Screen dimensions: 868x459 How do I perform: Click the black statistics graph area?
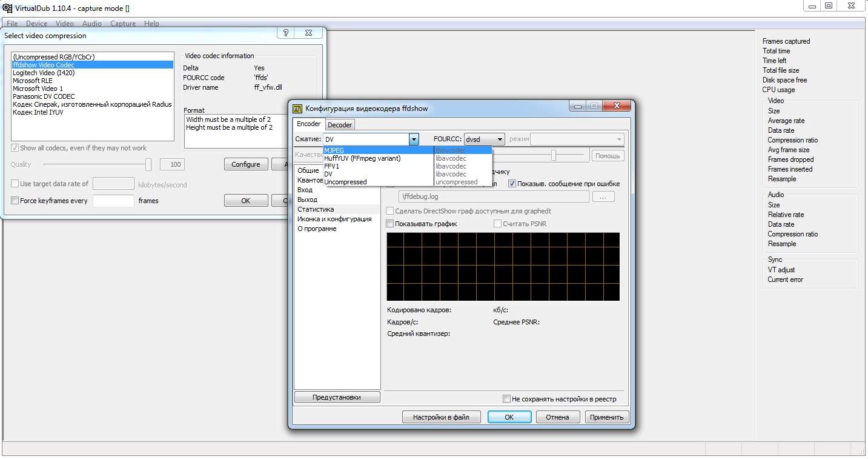503,266
